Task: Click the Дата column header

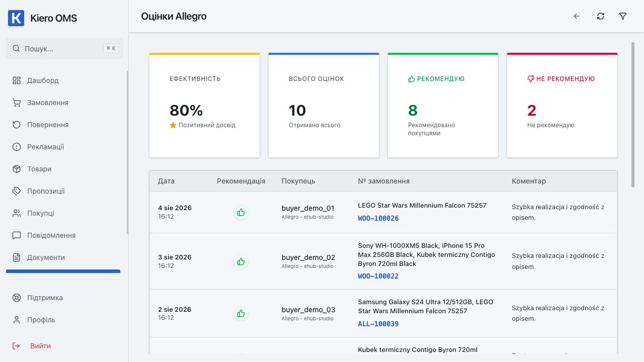Action: tap(166, 181)
